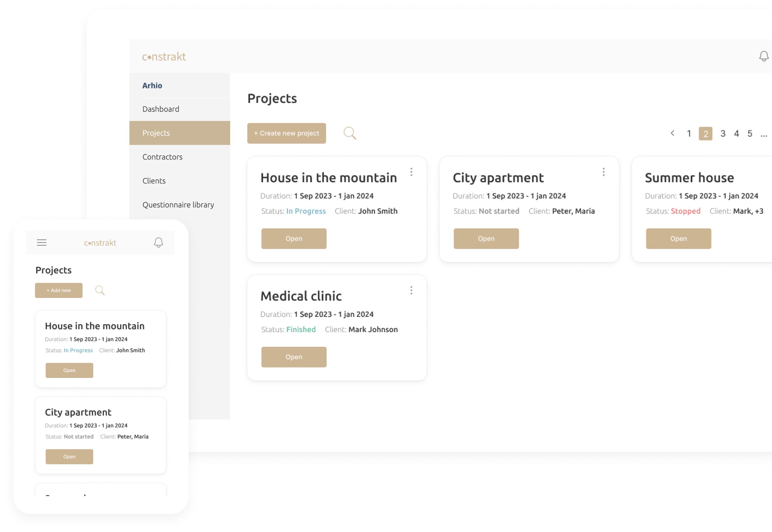The height and width of the screenshot is (532, 772).
Task: Open Questionnaire library in sidebar
Action: tap(178, 205)
